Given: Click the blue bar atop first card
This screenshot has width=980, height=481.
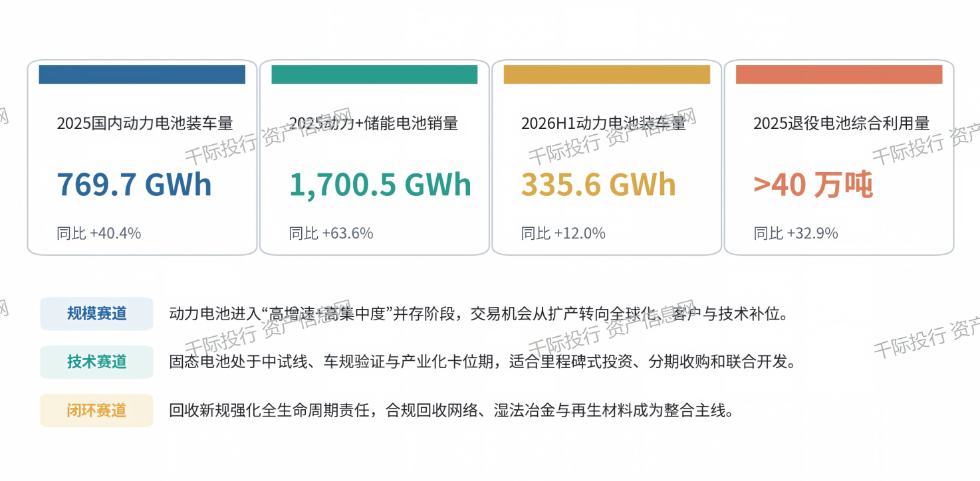Looking at the screenshot, I should 142,74.
